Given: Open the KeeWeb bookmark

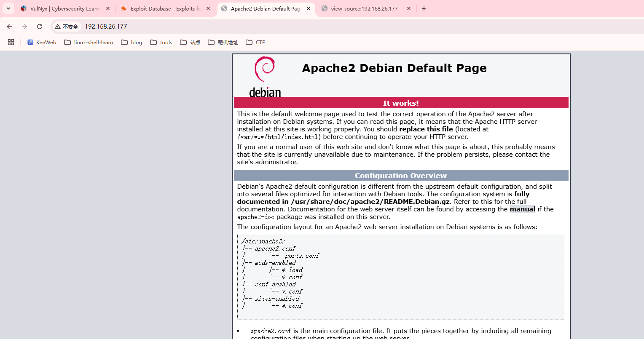Looking at the screenshot, I should (x=42, y=42).
